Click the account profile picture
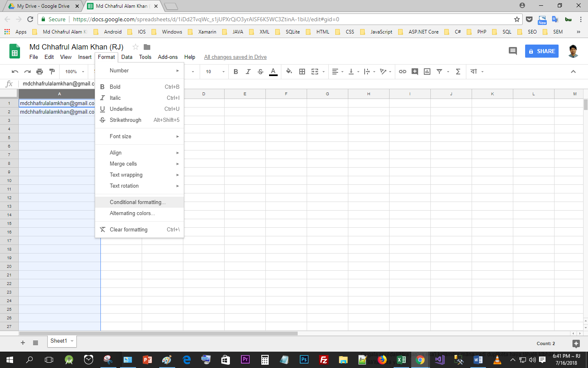This screenshot has height=368, width=588. (x=573, y=51)
